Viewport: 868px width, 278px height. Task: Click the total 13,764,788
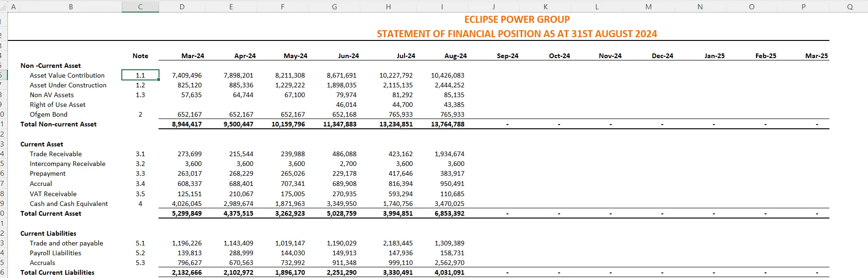(x=448, y=124)
